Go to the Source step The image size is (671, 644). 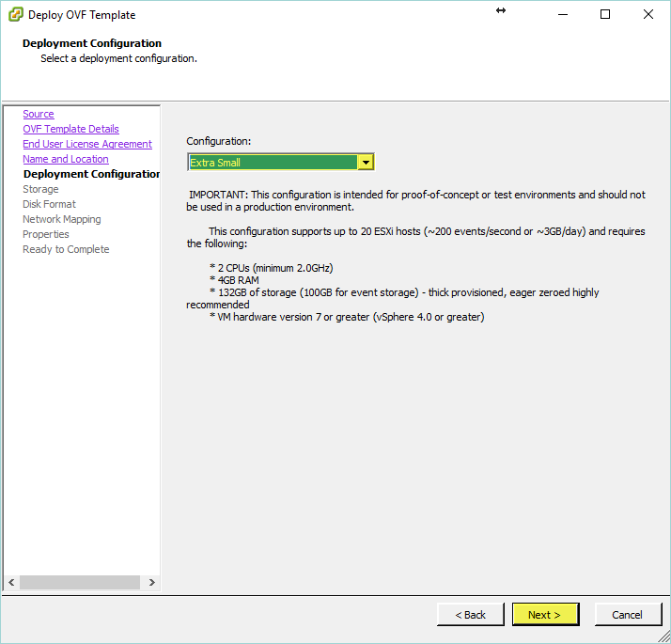[39, 114]
